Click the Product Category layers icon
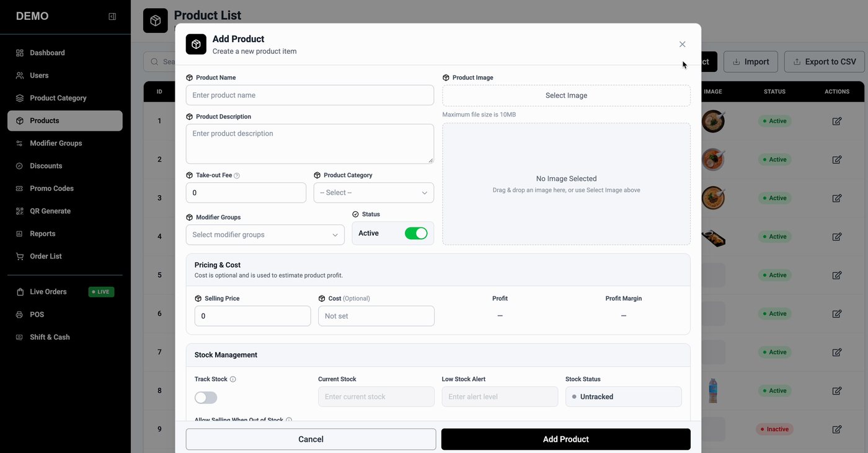 point(20,98)
